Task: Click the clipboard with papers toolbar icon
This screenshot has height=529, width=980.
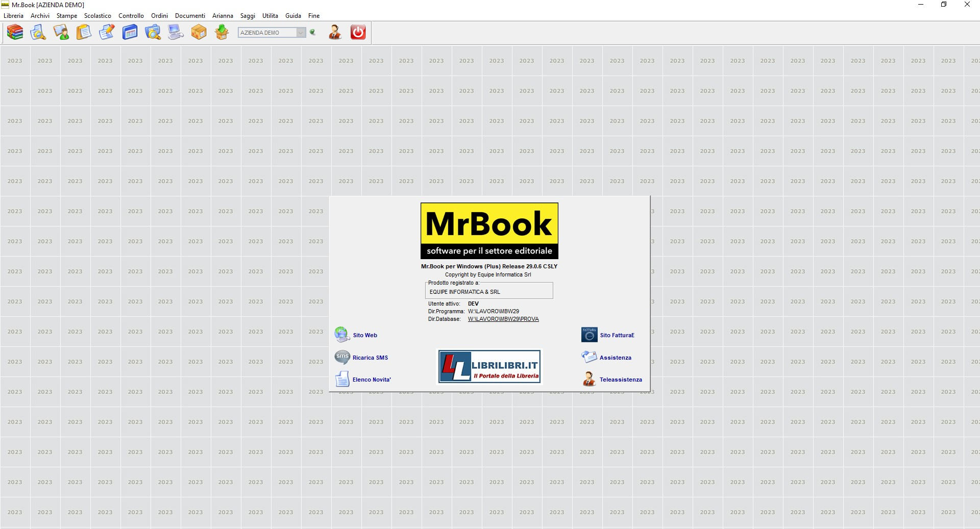Action: click(84, 32)
